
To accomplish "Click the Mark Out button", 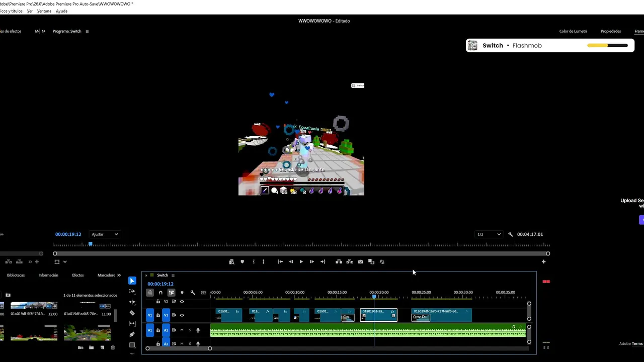I will pyautogui.click(x=263, y=262).
